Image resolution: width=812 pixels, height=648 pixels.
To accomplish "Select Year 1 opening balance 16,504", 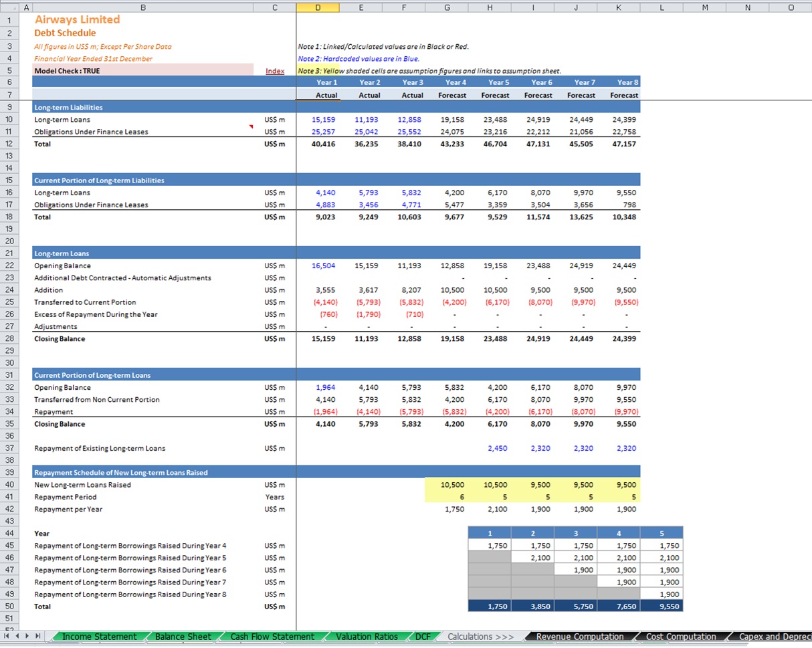I will coord(324,266).
